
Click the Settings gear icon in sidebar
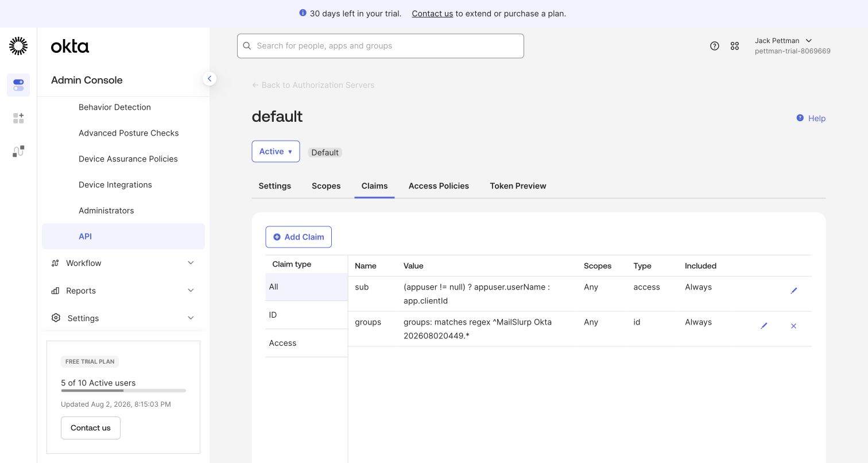(x=56, y=318)
